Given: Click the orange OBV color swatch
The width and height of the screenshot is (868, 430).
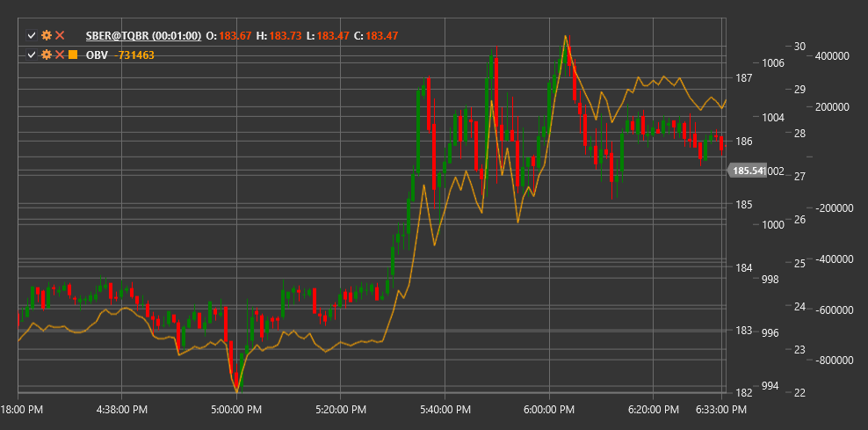Looking at the screenshot, I should [x=73, y=55].
